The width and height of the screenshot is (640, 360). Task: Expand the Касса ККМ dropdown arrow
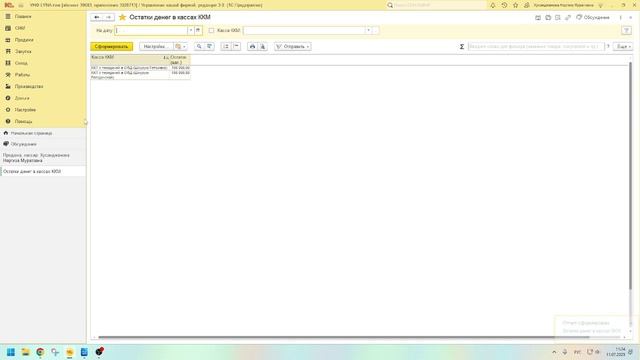click(x=368, y=30)
